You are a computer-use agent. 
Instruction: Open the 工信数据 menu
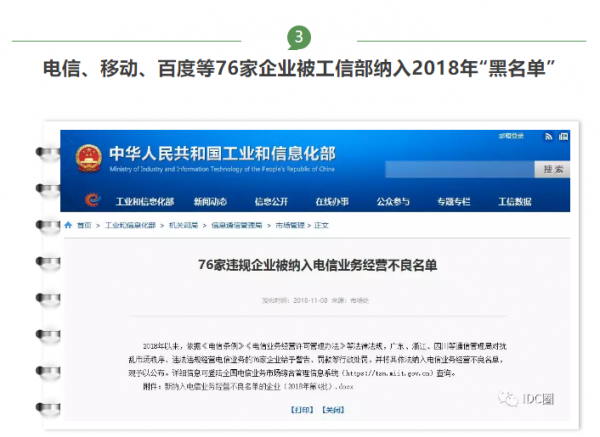(x=515, y=202)
